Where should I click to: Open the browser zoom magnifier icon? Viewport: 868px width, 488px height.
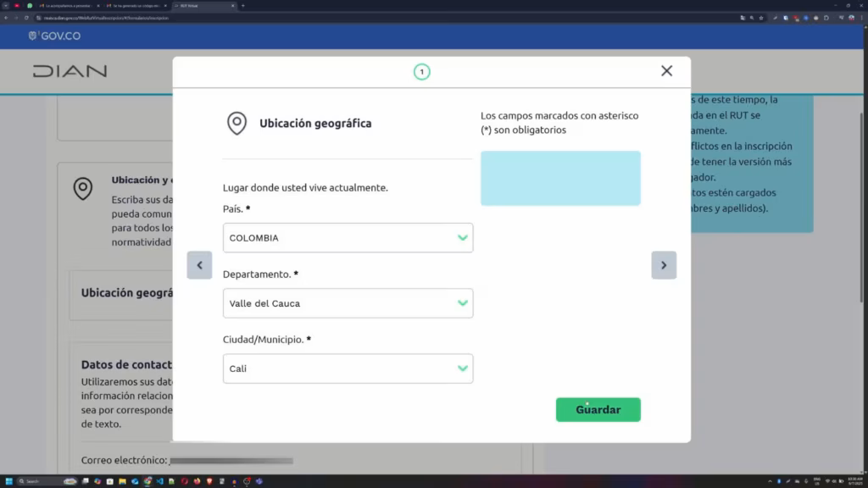tap(752, 18)
